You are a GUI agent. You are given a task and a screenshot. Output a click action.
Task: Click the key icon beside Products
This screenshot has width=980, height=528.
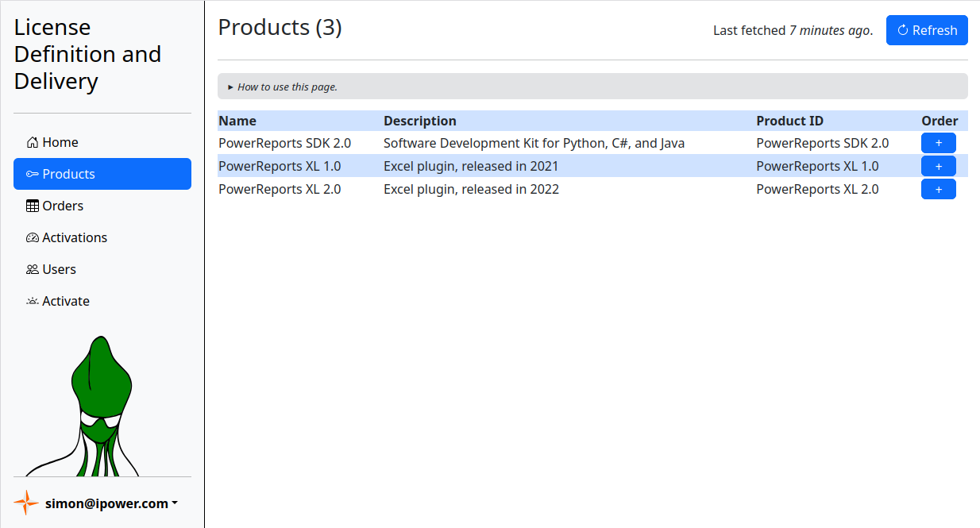[33, 175]
